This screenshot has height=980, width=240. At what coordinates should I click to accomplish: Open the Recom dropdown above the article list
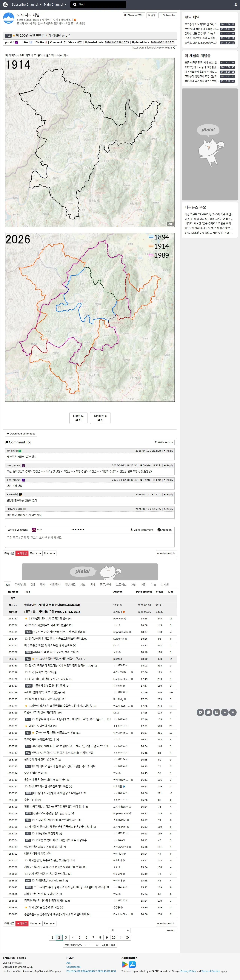pyautogui.click(x=50, y=553)
